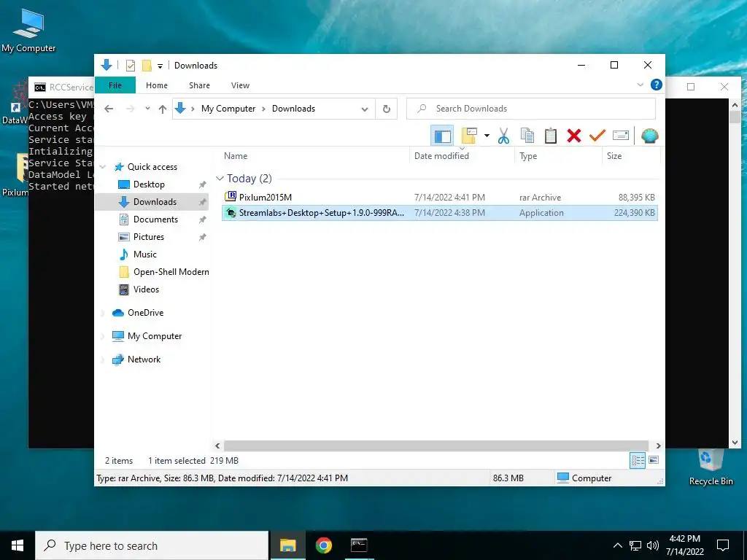Select the Streamlabs Desktop Setup application file
The height and width of the screenshot is (560, 747).
tap(439, 213)
